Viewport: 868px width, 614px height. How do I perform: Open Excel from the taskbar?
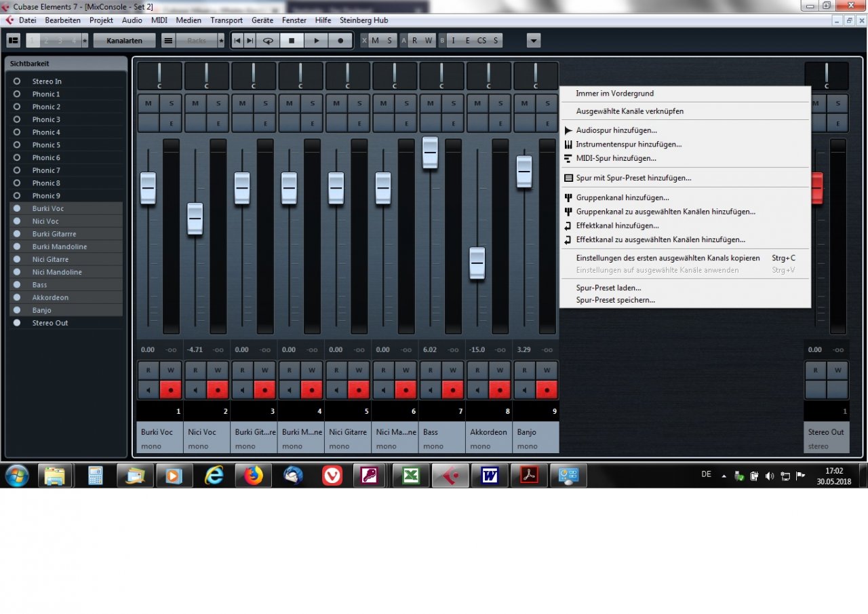pos(411,476)
